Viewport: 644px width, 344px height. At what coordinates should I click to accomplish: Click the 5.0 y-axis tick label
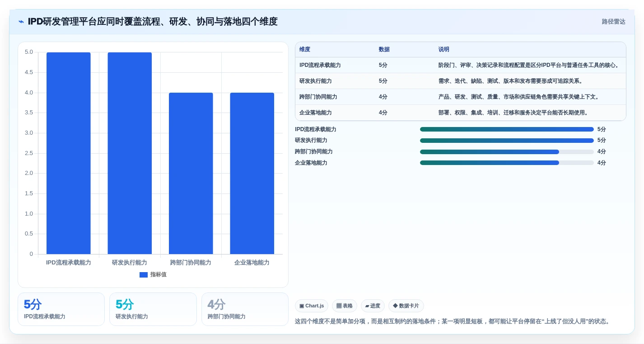pyautogui.click(x=29, y=52)
